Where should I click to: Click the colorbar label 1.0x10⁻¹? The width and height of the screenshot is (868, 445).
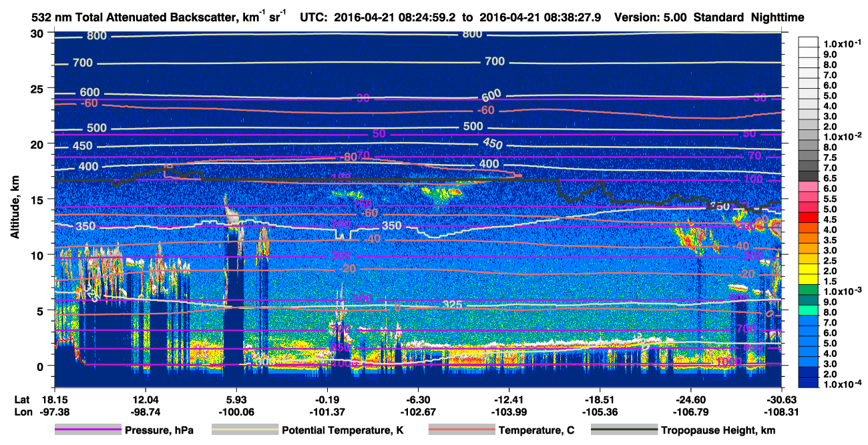point(844,43)
